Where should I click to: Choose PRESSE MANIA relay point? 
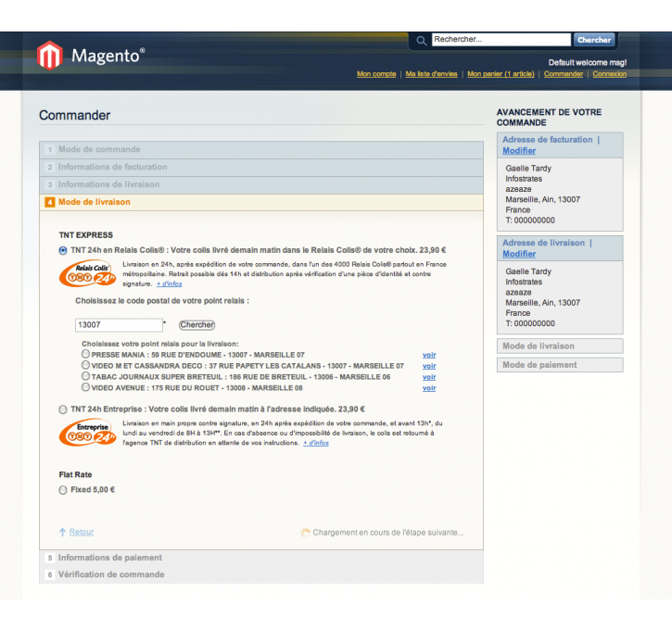click(x=85, y=354)
